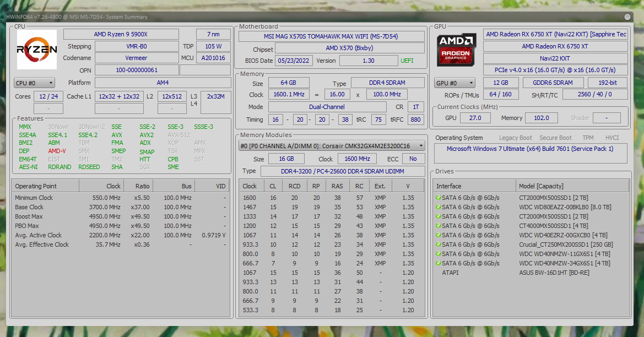
Task: Select the Base Clock row
Action: pyautogui.click(x=120, y=207)
